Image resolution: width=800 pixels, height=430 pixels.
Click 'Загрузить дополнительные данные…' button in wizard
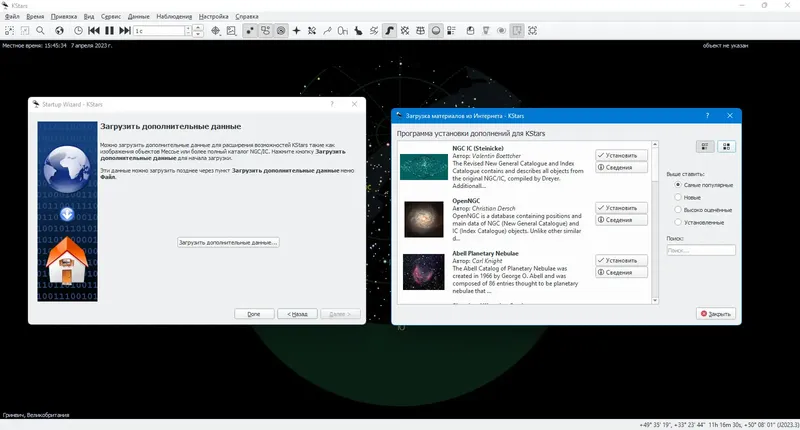(x=228, y=242)
